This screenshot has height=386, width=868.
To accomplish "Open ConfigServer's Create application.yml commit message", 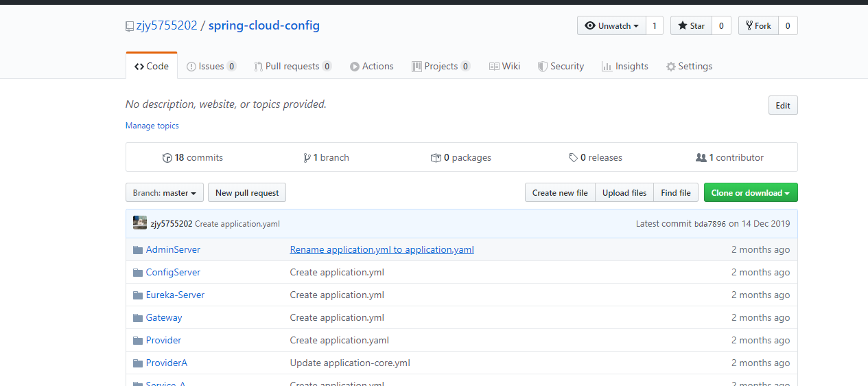I will pyautogui.click(x=337, y=273).
